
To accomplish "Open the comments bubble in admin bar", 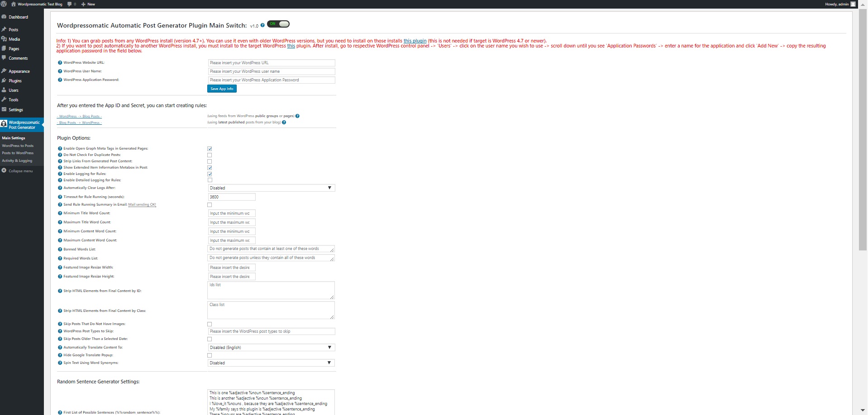I will (72, 4).
